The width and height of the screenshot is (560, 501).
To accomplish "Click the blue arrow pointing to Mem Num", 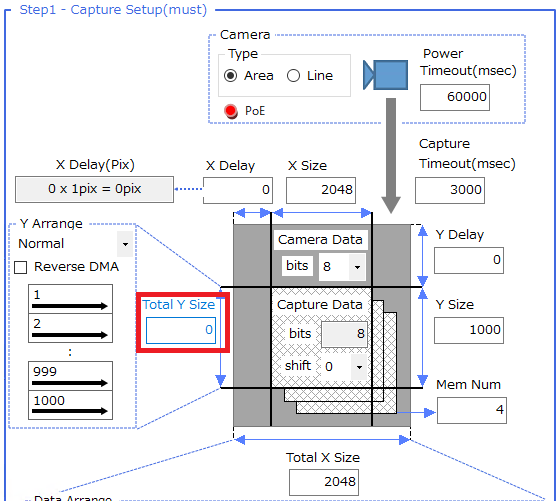I will 416,413.
